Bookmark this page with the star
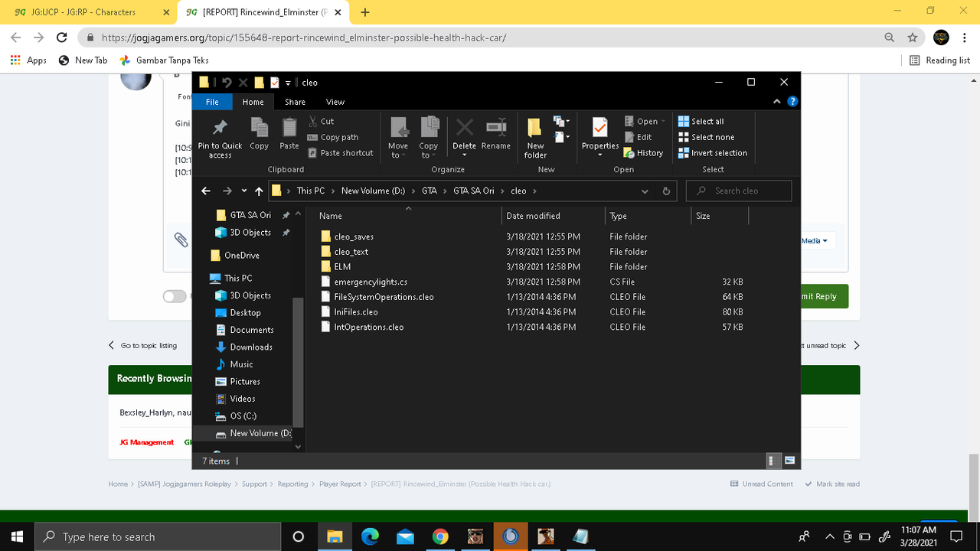Image resolution: width=980 pixels, height=551 pixels. pyautogui.click(x=912, y=37)
